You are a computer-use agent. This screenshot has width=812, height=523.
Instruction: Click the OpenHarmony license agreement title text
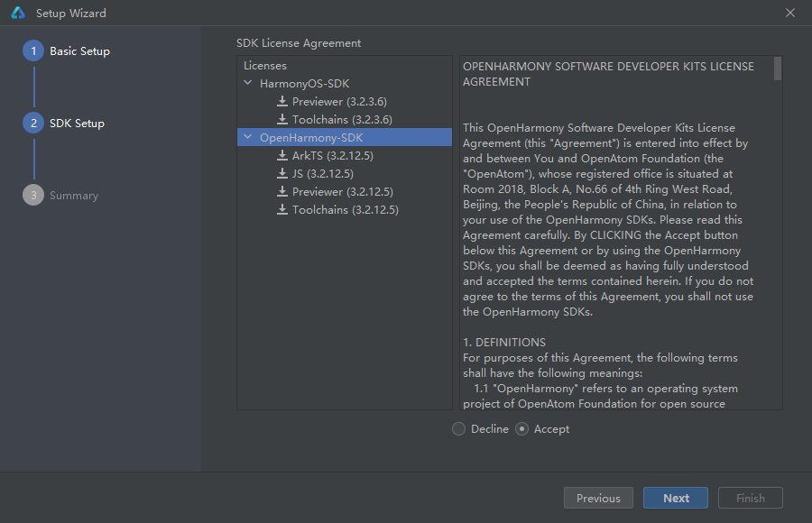608,74
